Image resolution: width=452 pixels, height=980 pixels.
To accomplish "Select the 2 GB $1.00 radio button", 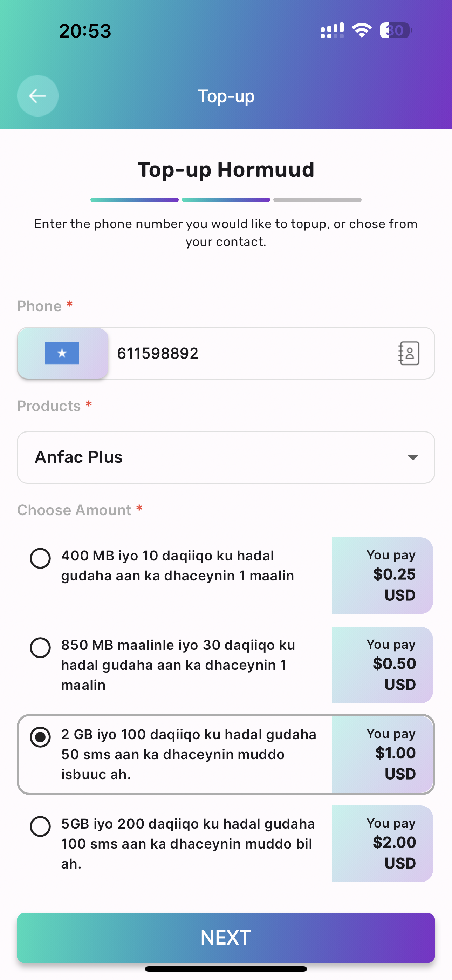I will coord(40,737).
